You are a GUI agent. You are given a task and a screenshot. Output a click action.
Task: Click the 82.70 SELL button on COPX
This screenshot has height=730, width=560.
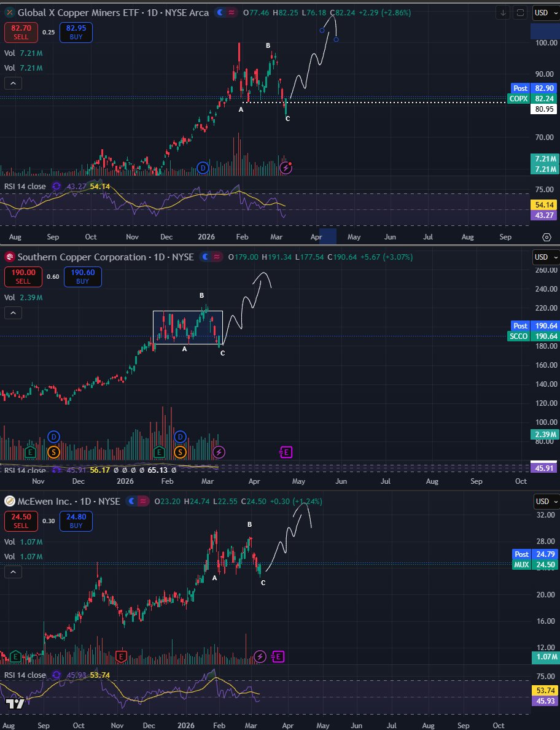pos(21,33)
